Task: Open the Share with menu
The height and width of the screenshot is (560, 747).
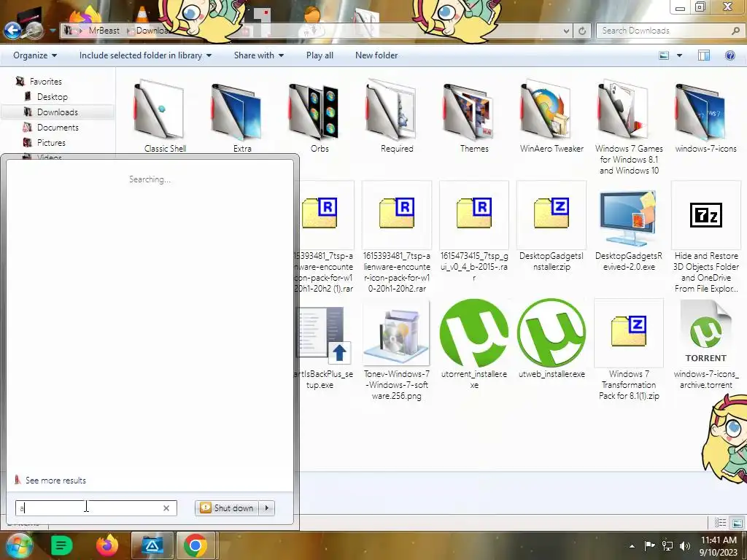Action: pos(259,55)
